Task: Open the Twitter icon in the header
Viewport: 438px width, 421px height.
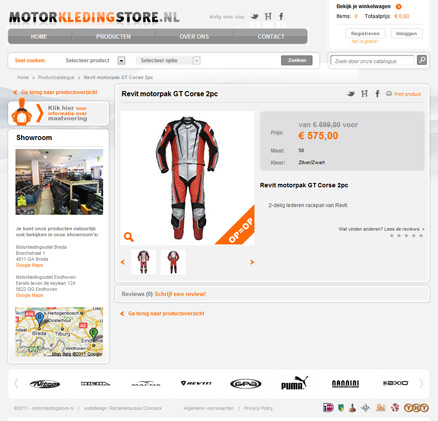Action: pos(255,16)
